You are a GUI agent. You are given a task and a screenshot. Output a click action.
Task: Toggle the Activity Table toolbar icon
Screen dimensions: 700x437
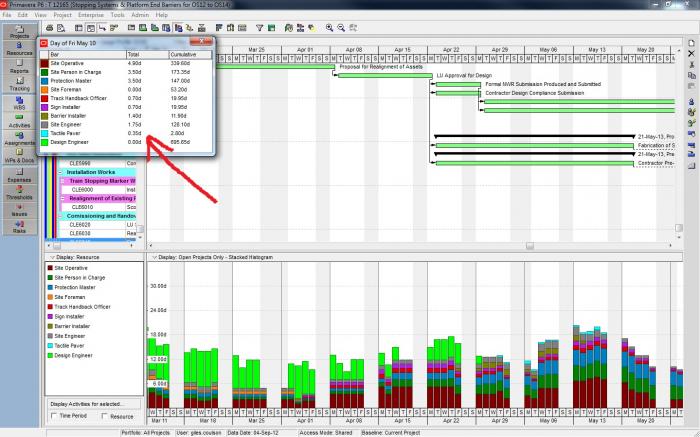pyautogui.click(x=79, y=28)
